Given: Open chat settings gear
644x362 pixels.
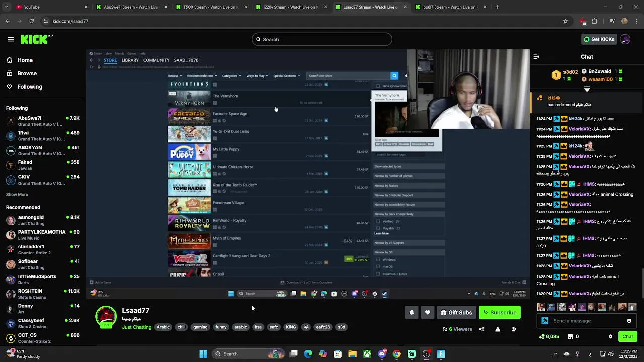Looking at the screenshot, I should tap(610, 337).
